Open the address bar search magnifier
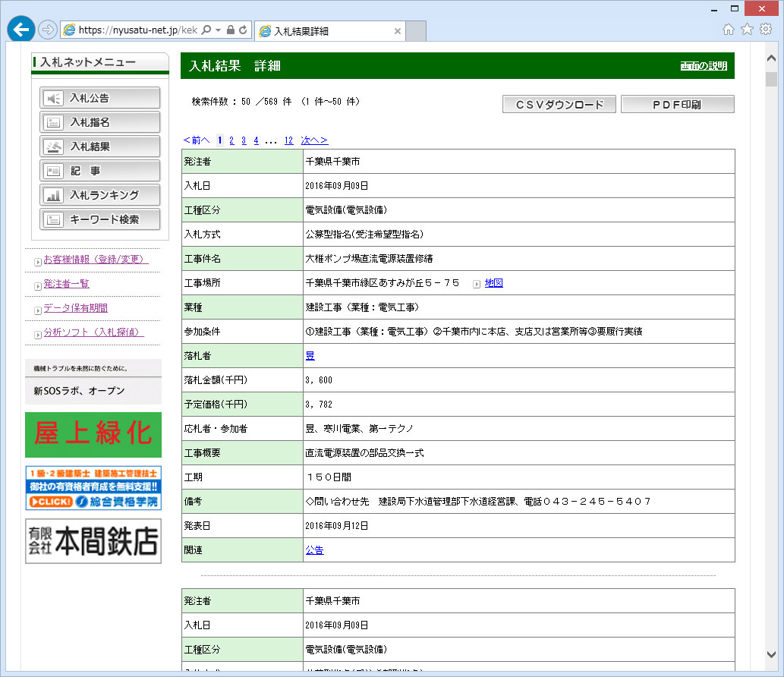784x677 pixels. (206, 30)
